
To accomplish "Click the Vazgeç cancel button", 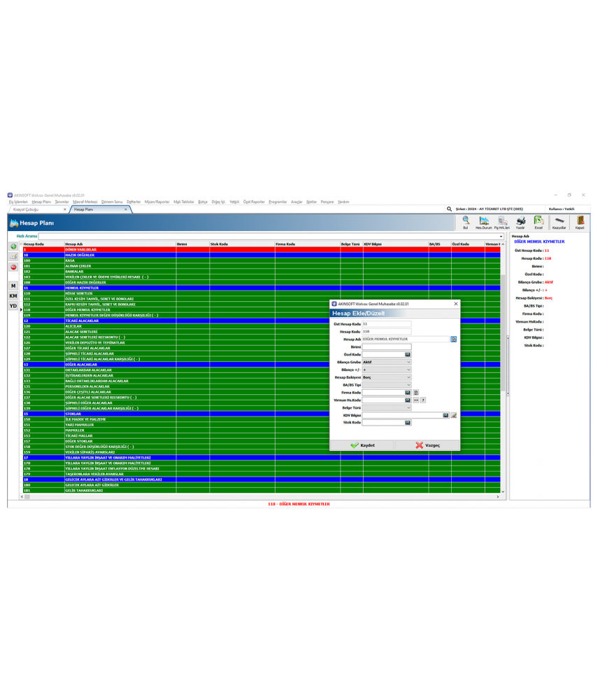I will point(427,445).
